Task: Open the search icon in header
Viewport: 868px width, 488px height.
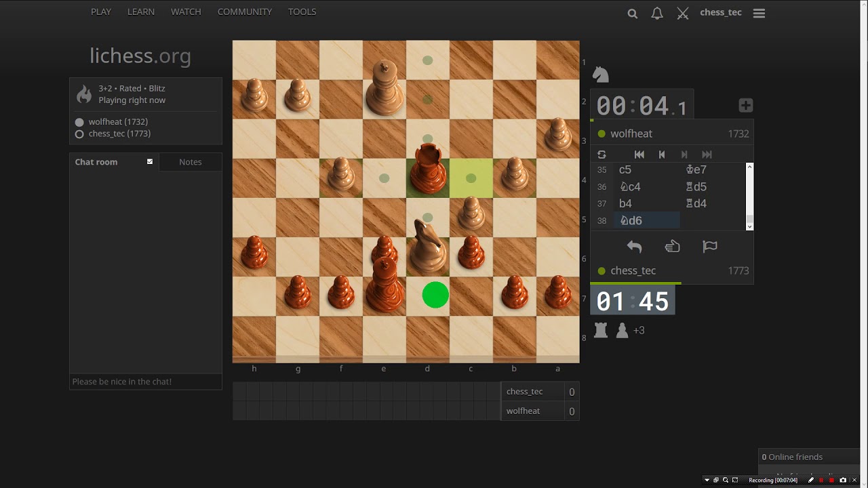Action: (x=633, y=13)
